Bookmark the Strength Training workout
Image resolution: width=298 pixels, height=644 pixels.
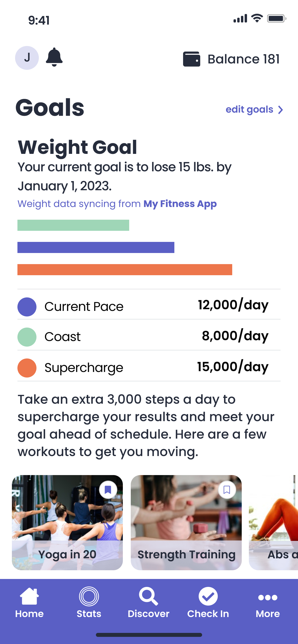[x=227, y=490]
